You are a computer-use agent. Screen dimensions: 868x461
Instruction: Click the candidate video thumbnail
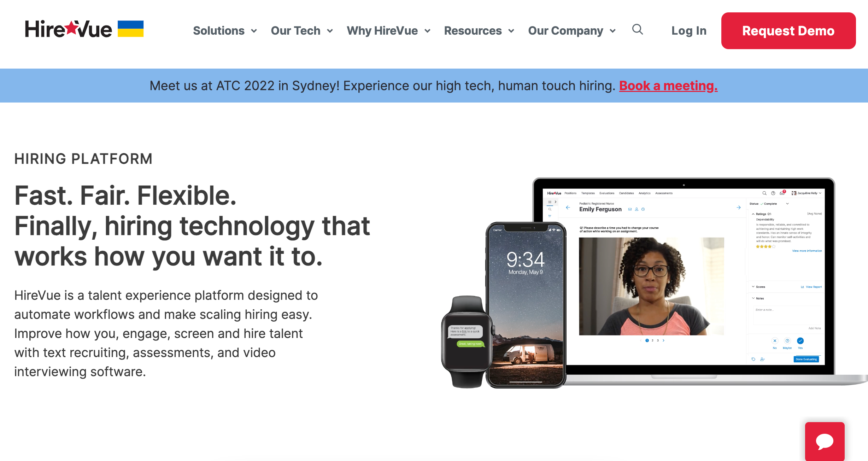tap(651, 286)
